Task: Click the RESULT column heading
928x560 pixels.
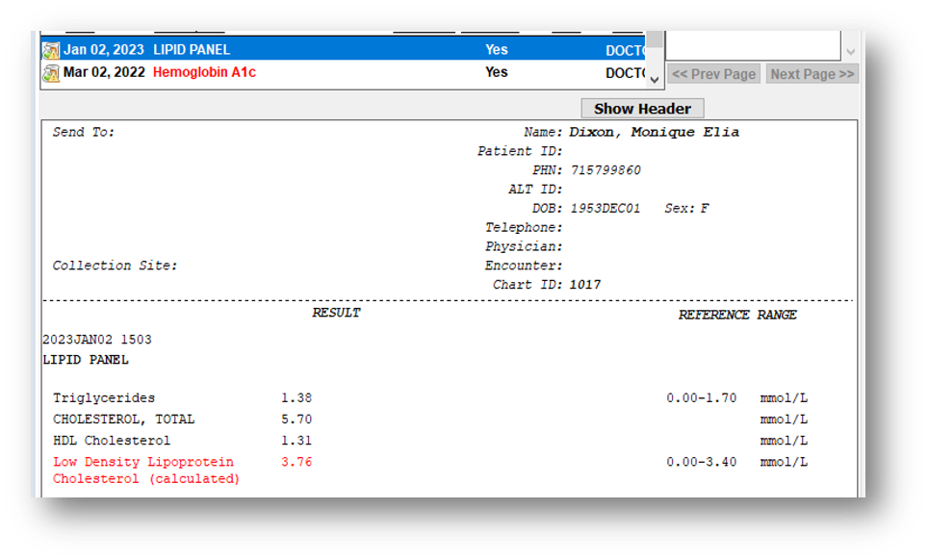Action: tap(336, 313)
